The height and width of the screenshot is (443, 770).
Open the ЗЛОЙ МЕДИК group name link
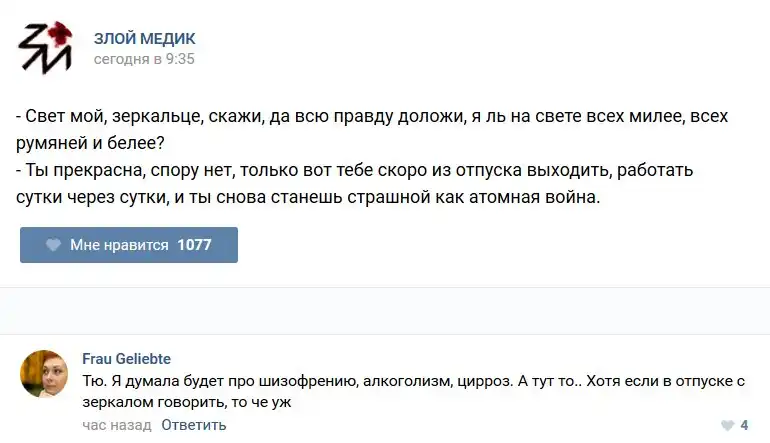point(144,38)
